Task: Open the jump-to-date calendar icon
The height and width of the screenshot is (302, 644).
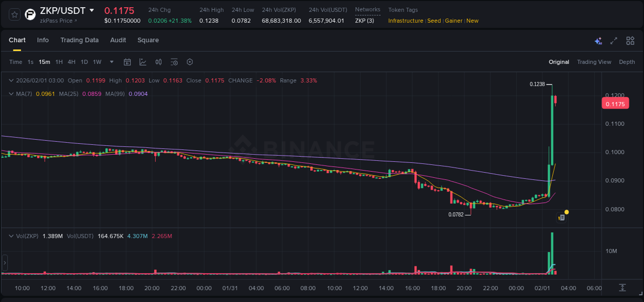Action: (127, 62)
